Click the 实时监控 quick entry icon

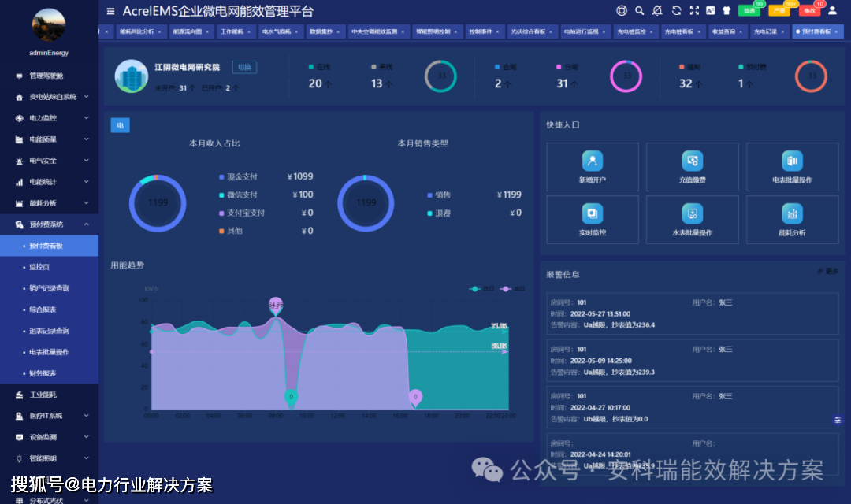coord(592,213)
